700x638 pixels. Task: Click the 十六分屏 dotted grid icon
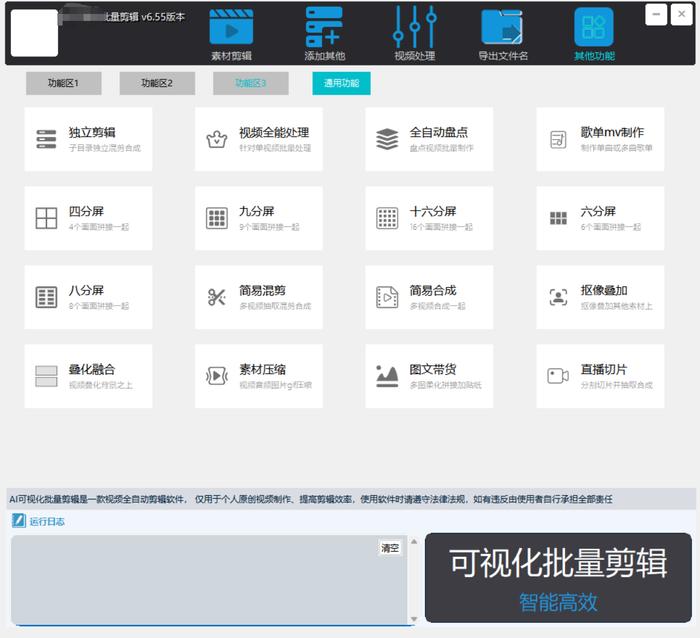pyautogui.click(x=387, y=218)
